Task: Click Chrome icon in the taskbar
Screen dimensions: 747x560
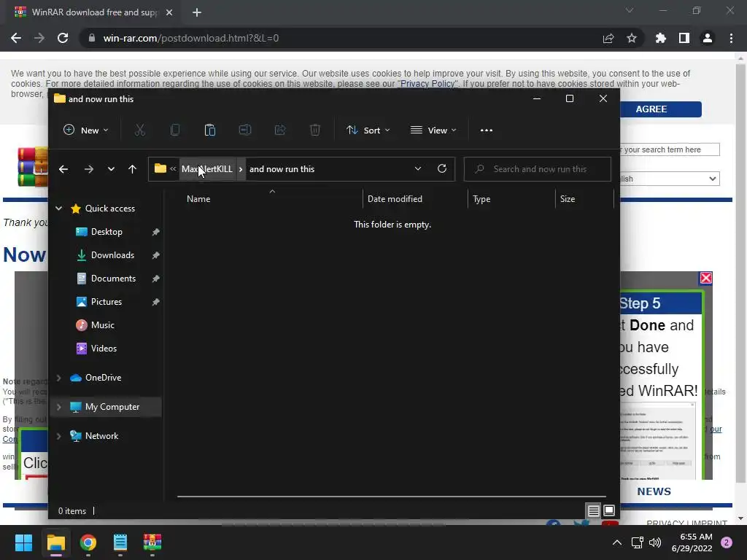Action: (x=88, y=542)
